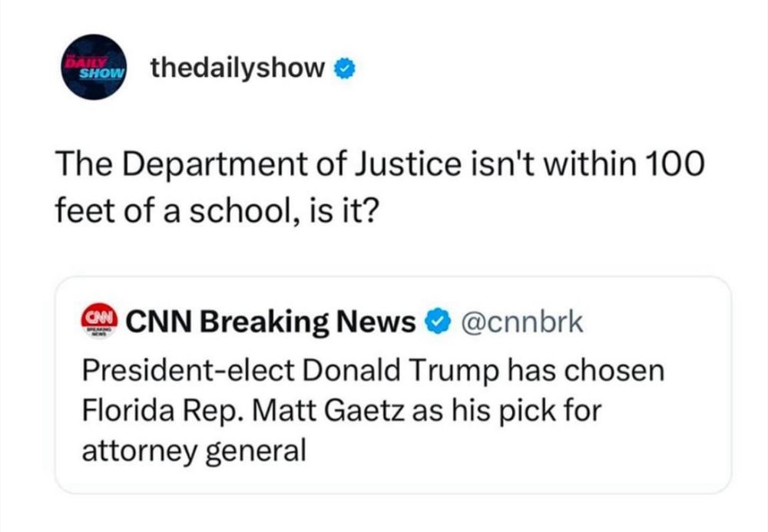Open the CNN Breaking News account name

[x=270, y=322]
